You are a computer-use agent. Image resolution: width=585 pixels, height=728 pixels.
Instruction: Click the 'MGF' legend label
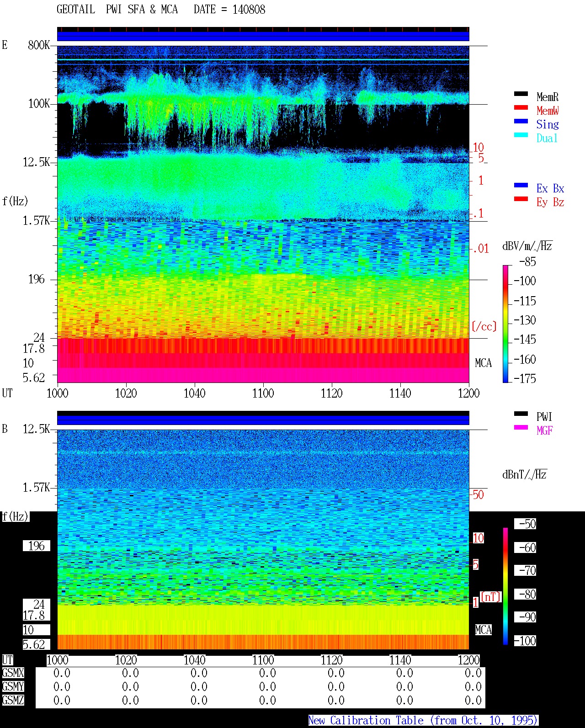tap(545, 430)
